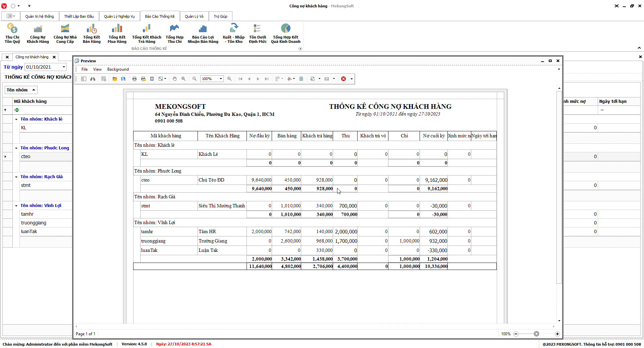Viewport: 644px width, 348px height.
Task: Collapse the Vĩnh Lợi group row
Action: pyautogui.click(x=16, y=206)
